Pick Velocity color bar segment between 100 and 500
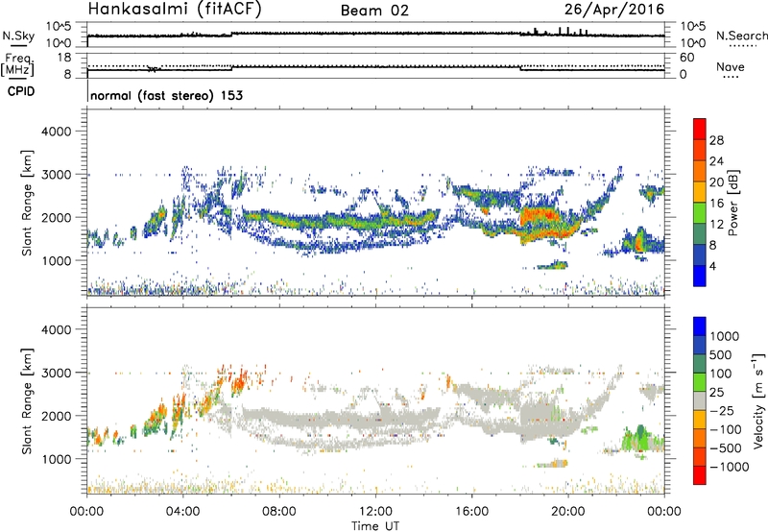The image size is (768, 532). pyautogui.click(x=700, y=364)
